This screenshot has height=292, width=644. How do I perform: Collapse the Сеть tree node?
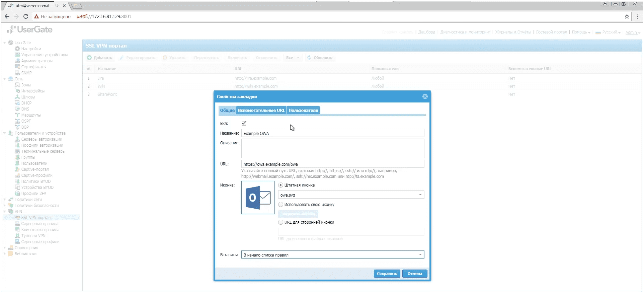5,79
